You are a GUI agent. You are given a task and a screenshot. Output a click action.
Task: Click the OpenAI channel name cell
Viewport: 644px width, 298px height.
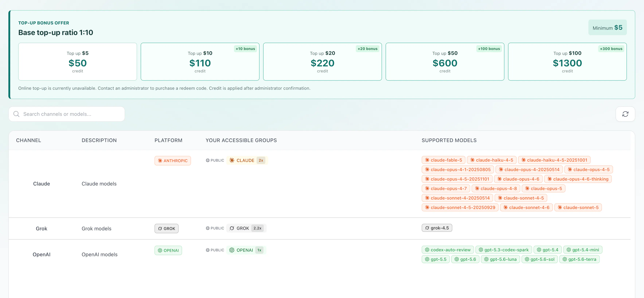42,255
